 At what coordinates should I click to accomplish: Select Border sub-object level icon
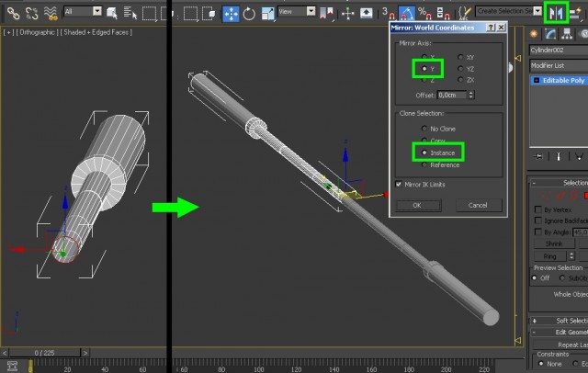[x=573, y=196]
